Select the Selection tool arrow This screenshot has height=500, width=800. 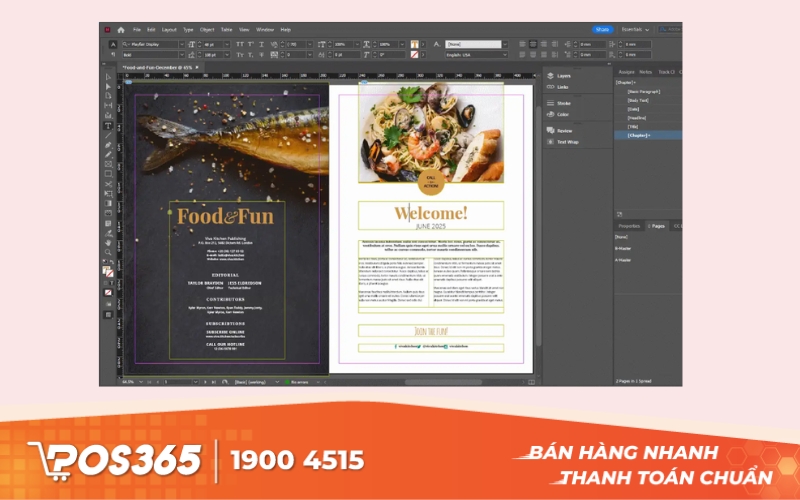[108, 77]
